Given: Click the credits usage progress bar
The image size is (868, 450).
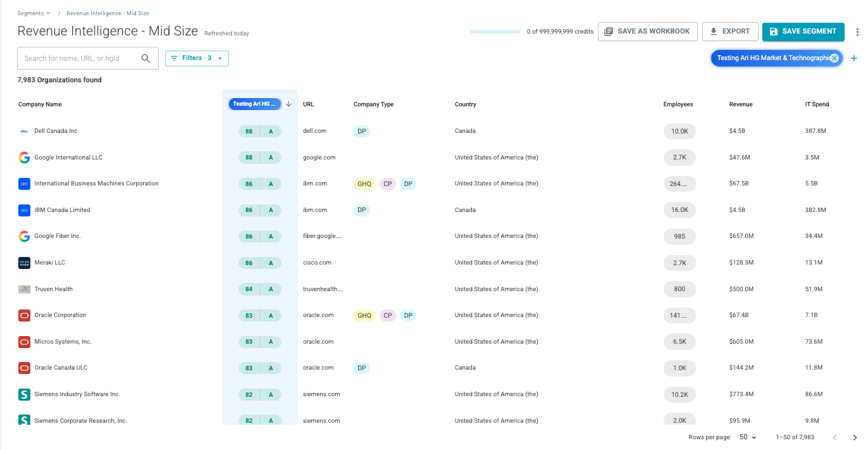Looking at the screenshot, I should click(495, 32).
